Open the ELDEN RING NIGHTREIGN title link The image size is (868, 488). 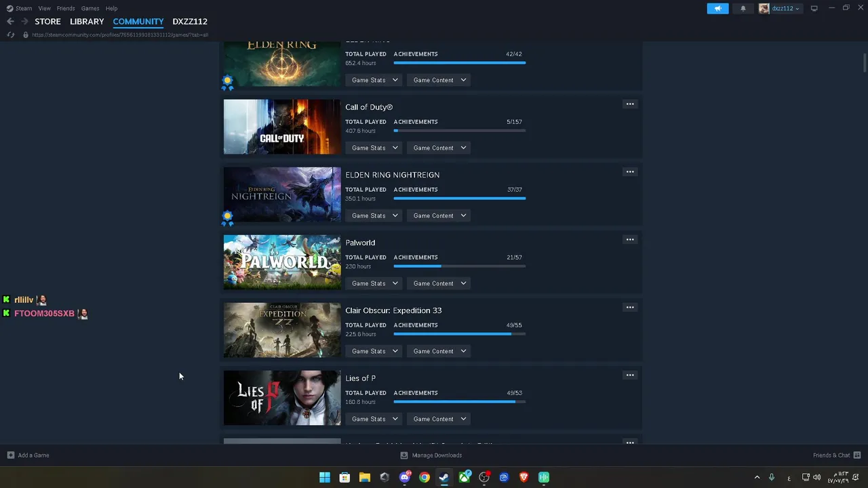click(x=393, y=175)
